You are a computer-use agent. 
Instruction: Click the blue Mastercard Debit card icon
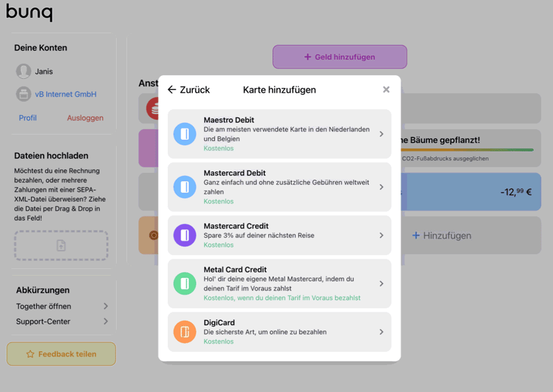pyautogui.click(x=185, y=187)
